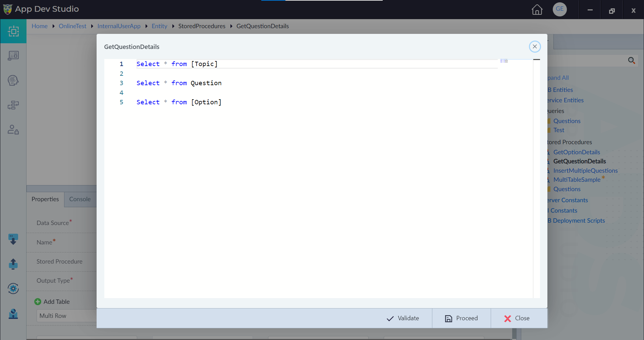
Task: Expand the Server Constants node
Action: (568, 200)
